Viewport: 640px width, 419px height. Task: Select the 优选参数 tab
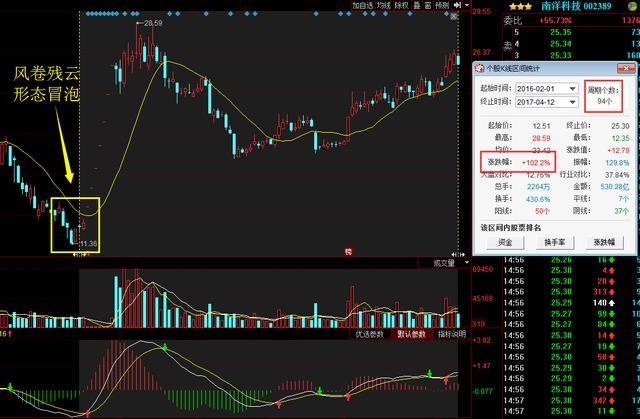369,334
